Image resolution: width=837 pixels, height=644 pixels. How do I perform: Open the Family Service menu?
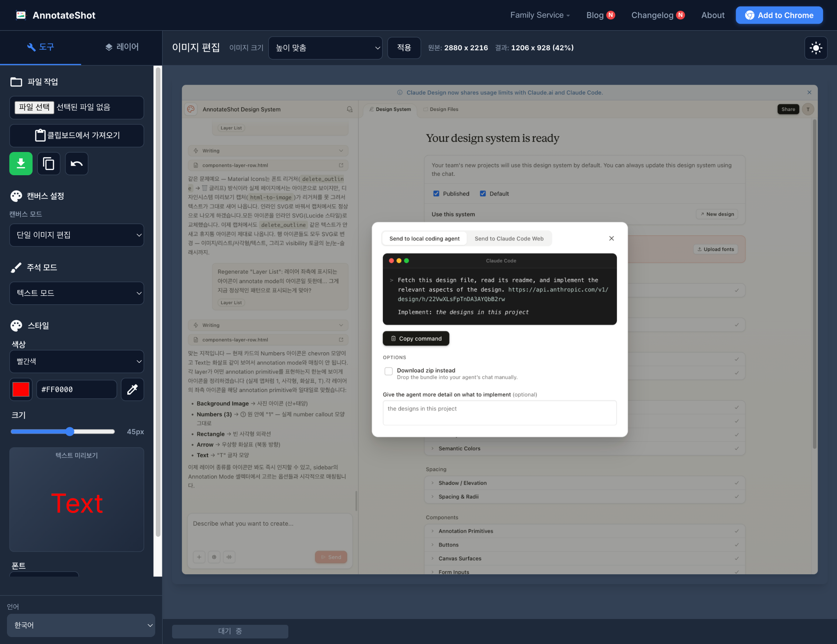[x=540, y=15]
